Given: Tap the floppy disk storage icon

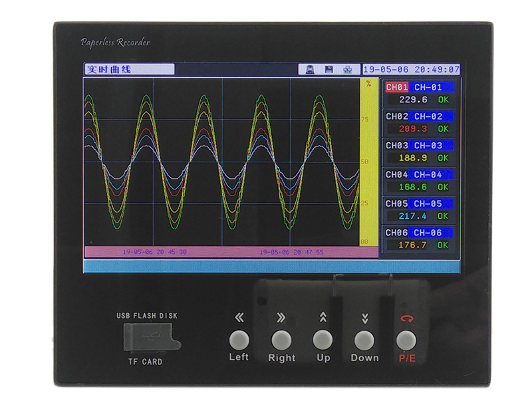Looking at the screenshot, I should [x=329, y=70].
